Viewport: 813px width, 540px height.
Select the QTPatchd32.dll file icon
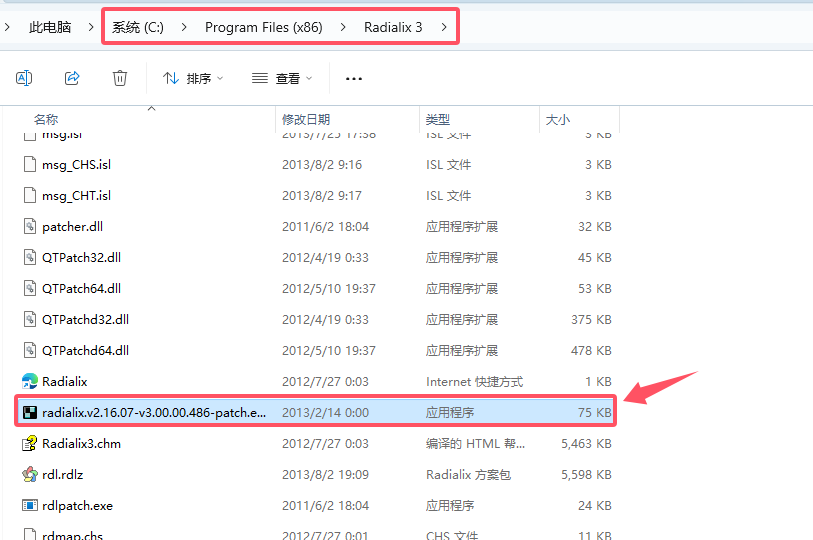30,320
